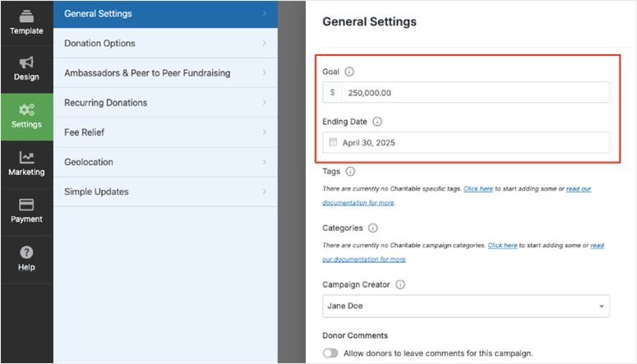Select Donation Options menu item
The width and height of the screenshot is (637, 364).
tap(166, 43)
